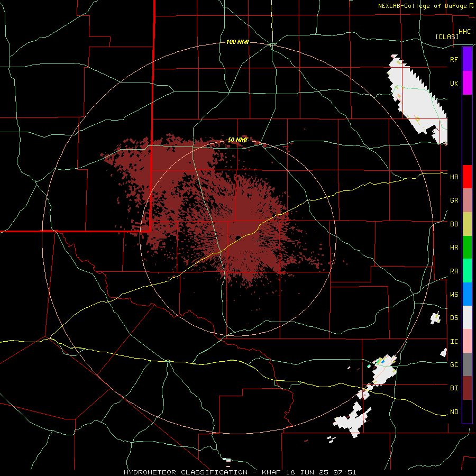Image resolution: width=476 pixels, height=476 pixels.
Task: Select the BD yellow legend swatch
Action: point(467,224)
